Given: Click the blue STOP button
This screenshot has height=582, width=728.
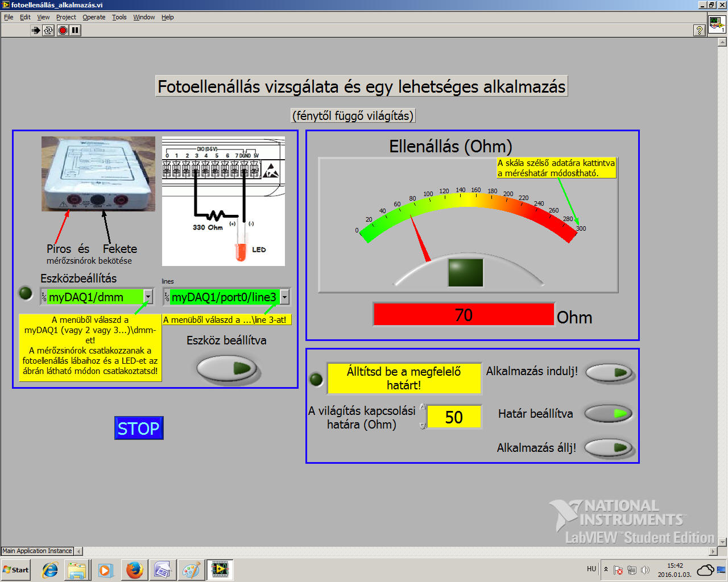Looking at the screenshot, I should (139, 428).
